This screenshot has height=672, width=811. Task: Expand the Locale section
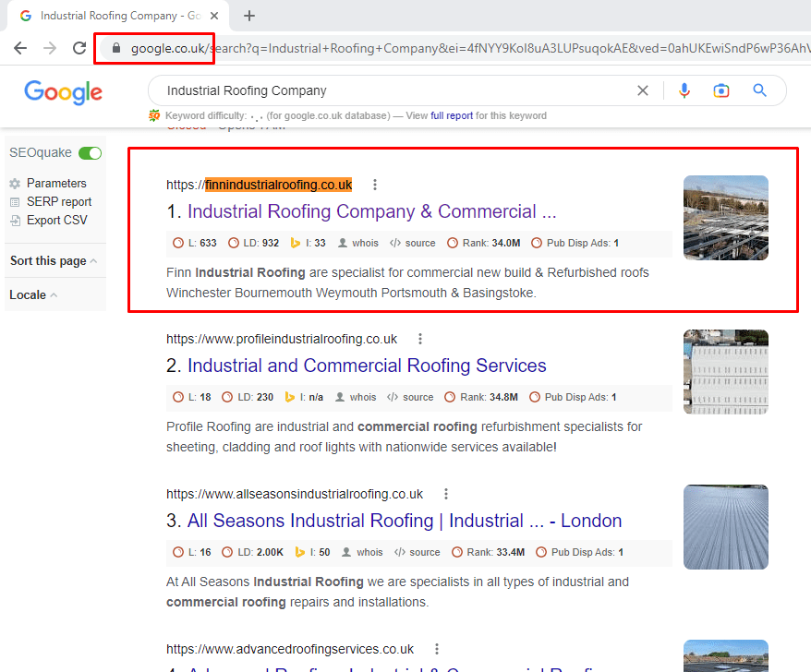[33, 294]
